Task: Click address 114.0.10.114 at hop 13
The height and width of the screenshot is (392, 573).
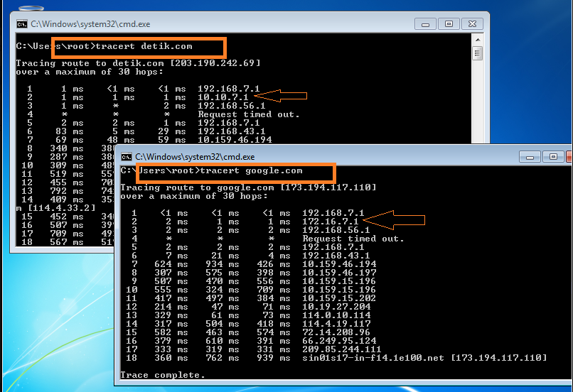Action: [336, 315]
